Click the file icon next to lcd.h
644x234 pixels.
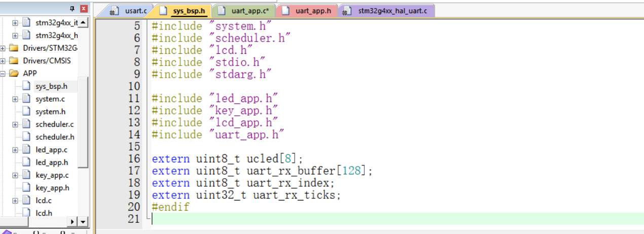26,213
